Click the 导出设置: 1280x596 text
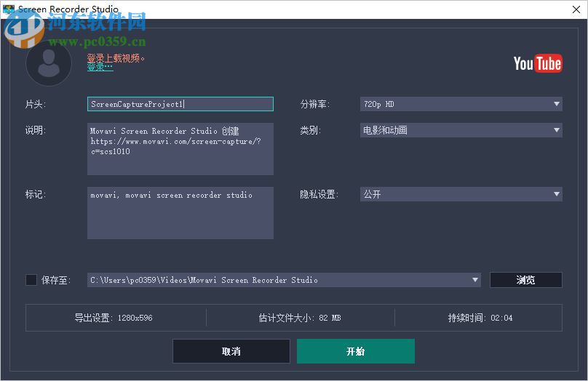This screenshot has width=588, height=381. tap(114, 318)
